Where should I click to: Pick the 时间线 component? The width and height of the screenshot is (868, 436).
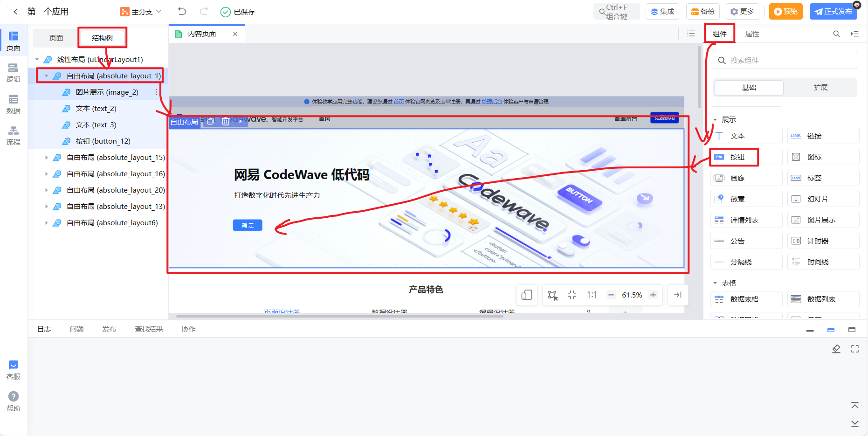[823, 262]
